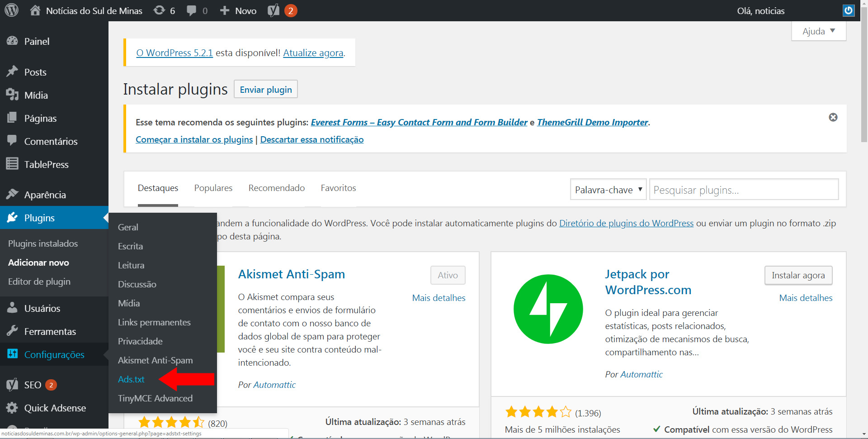Viewport: 868px width, 439px height.
Task: Open the Everest Forms plugin link
Action: coord(419,122)
